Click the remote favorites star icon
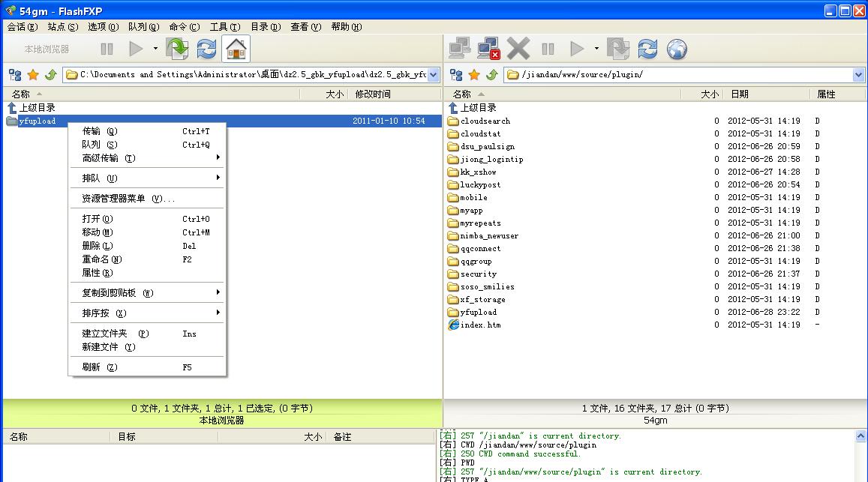This screenshot has width=868, height=482. click(x=474, y=75)
